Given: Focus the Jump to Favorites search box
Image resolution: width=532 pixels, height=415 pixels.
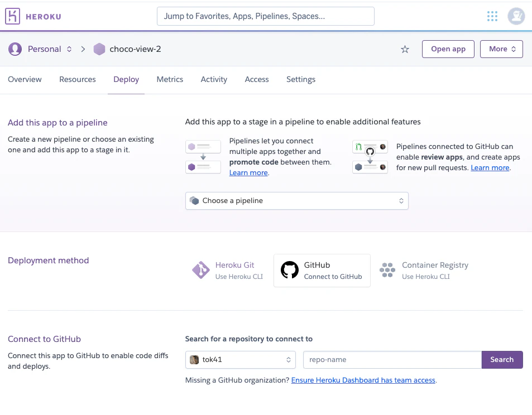Looking at the screenshot, I should [265, 16].
